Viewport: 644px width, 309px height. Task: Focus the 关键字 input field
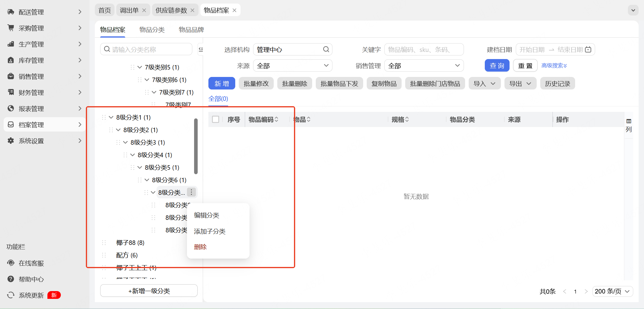tap(424, 50)
